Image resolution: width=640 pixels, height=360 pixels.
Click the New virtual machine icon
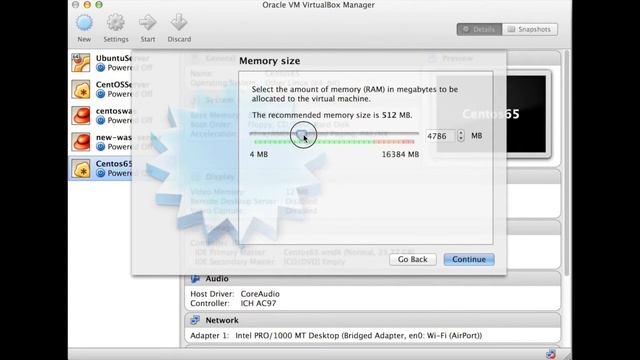[x=84, y=23]
